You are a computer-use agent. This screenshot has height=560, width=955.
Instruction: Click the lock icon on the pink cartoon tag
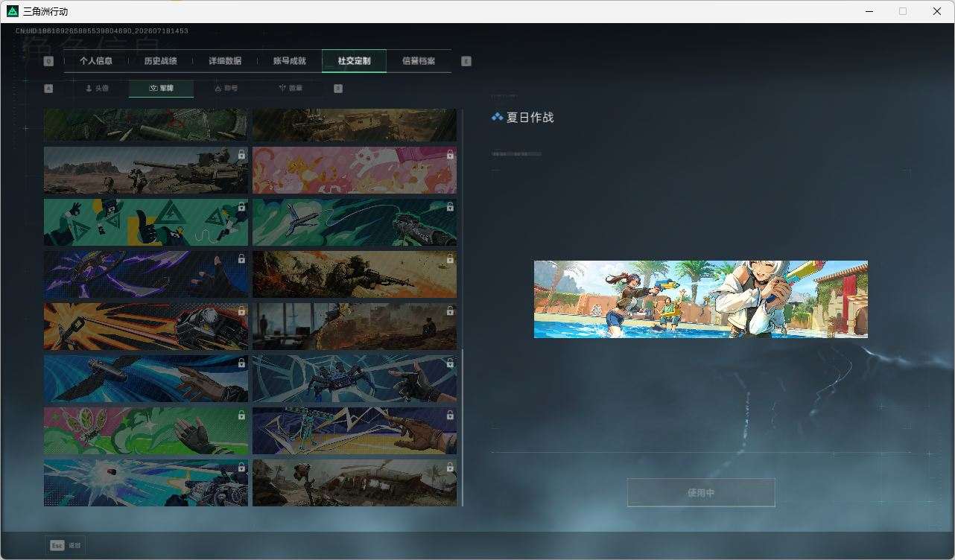450,155
